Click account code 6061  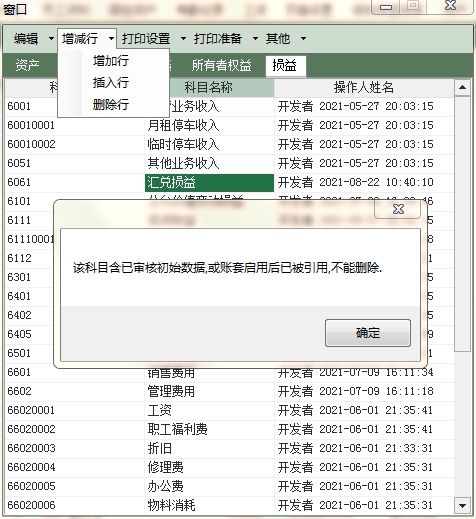[19, 182]
